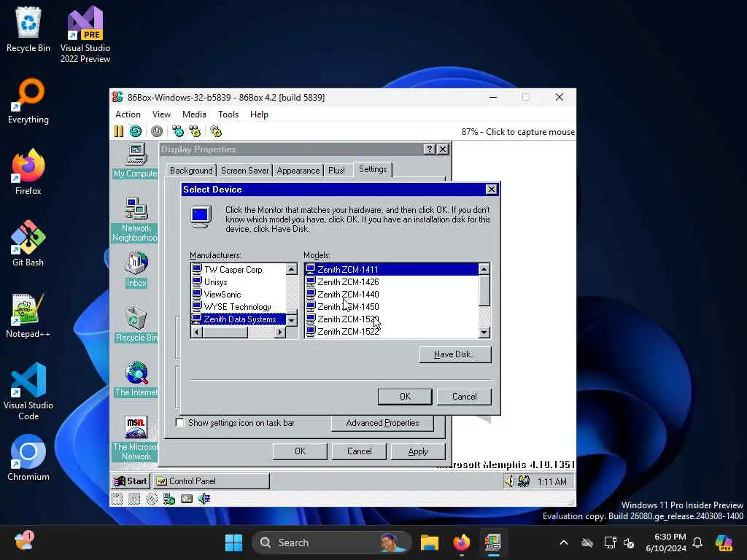Screen dimensions: 747x560
Task: Click Apply in Display Properties
Action: click(418, 451)
